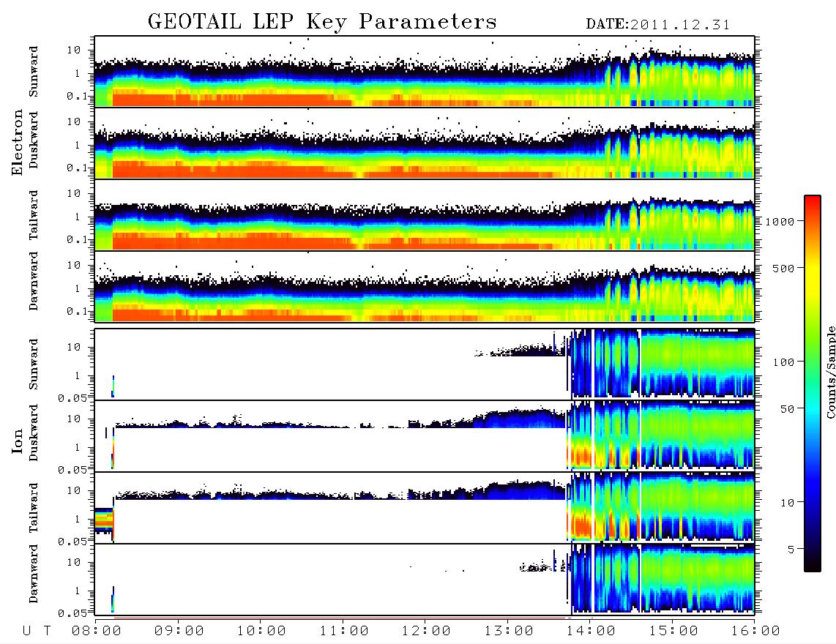The width and height of the screenshot is (836, 644).
Task: Click the 50 colorbar tick value
Action: (x=787, y=409)
